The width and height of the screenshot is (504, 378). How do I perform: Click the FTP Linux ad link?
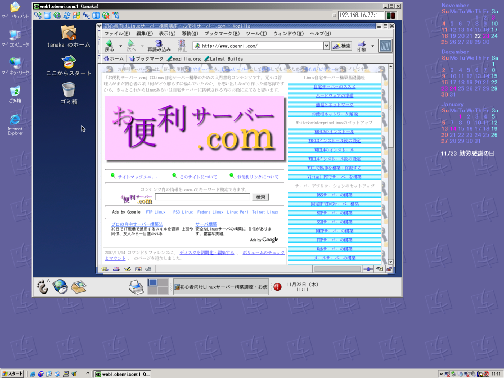coord(155,212)
